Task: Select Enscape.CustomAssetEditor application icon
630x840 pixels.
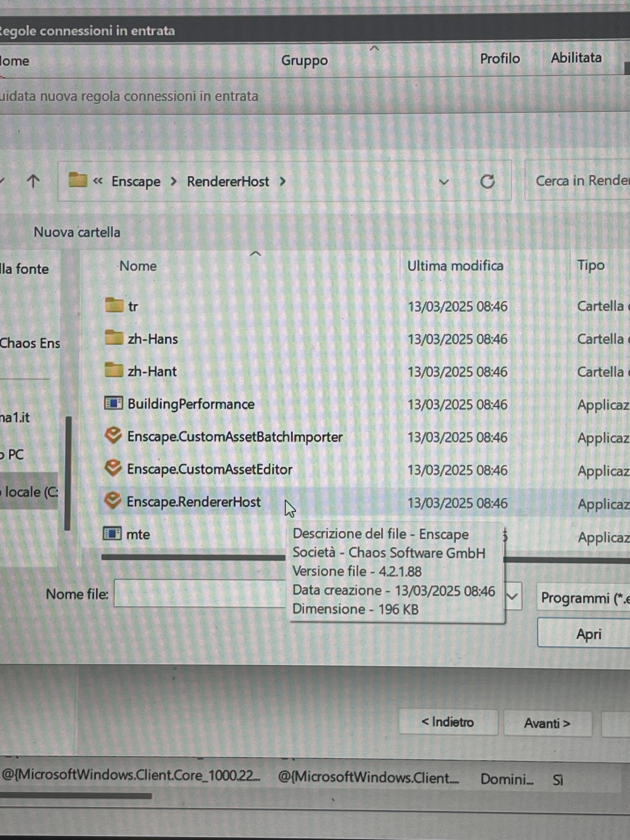Action: coord(113,468)
